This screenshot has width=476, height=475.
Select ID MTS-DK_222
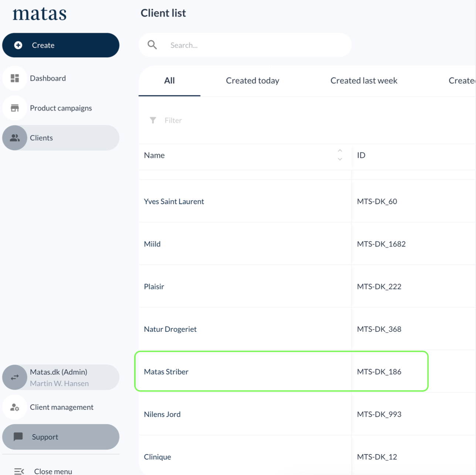(379, 286)
